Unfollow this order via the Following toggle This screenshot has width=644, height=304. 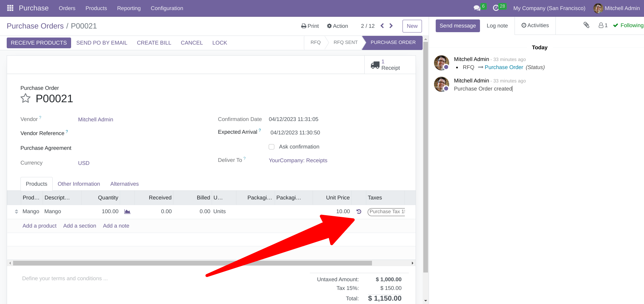pos(628,25)
